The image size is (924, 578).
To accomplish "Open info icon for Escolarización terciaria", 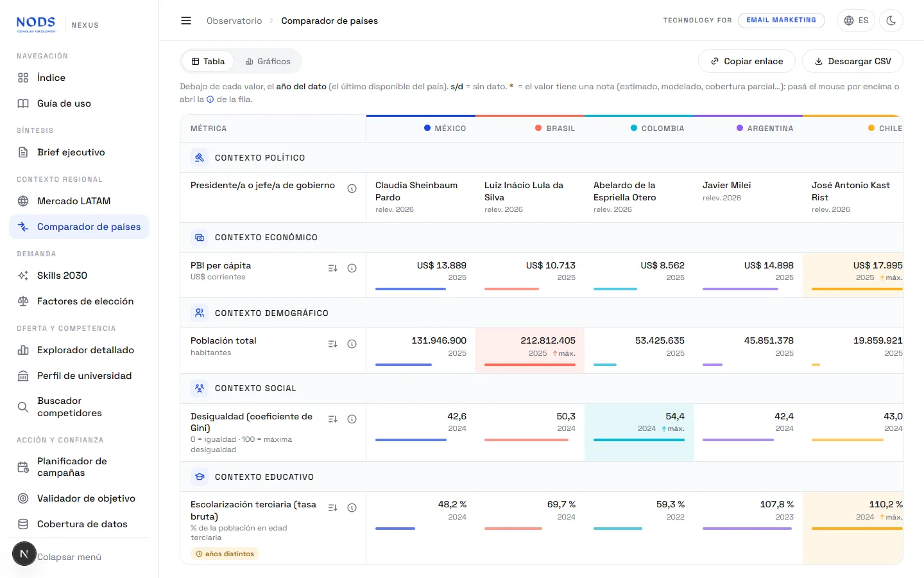I will (352, 508).
